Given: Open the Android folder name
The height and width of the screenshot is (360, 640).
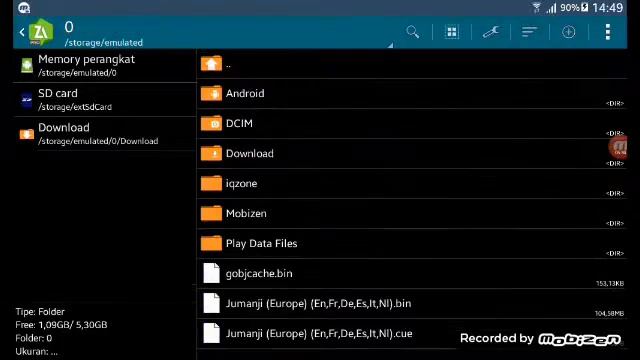Looking at the screenshot, I should [245, 93].
